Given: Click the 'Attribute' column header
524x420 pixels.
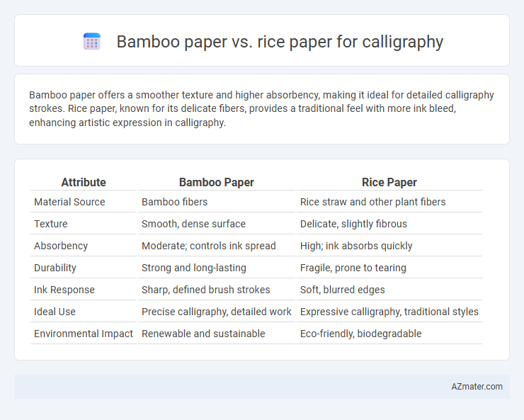Looking at the screenshot, I should point(84,182).
